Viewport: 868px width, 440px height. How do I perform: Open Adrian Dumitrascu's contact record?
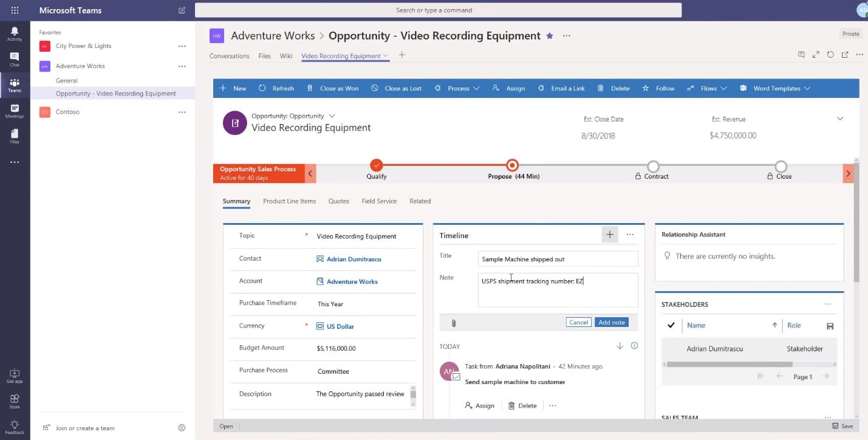pyautogui.click(x=354, y=258)
